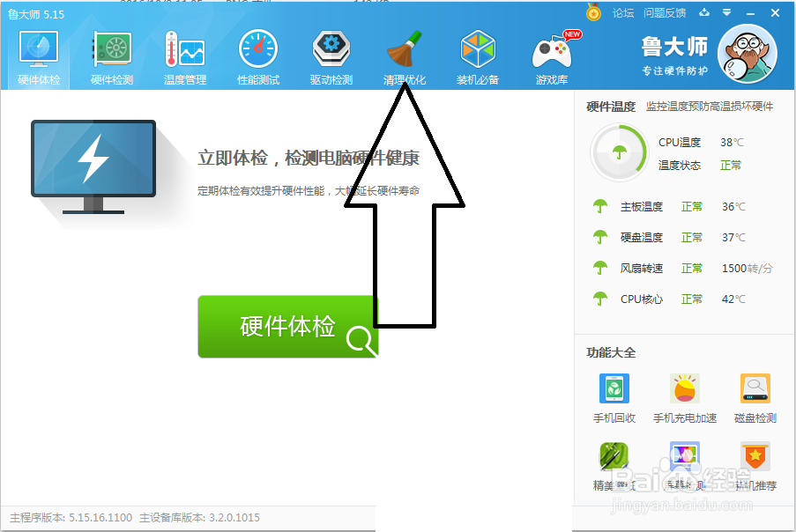Image resolution: width=796 pixels, height=532 pixels.
Task: Open the 游戏库 game library
Action: pos(551,53)
